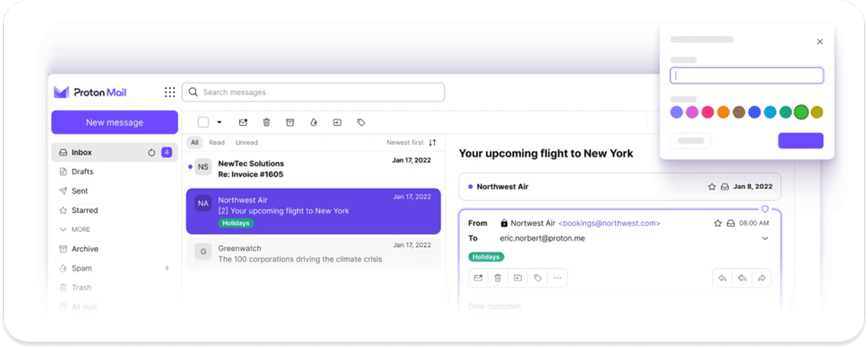Move open message using folder arrow icon

click(x=518, y=278)
